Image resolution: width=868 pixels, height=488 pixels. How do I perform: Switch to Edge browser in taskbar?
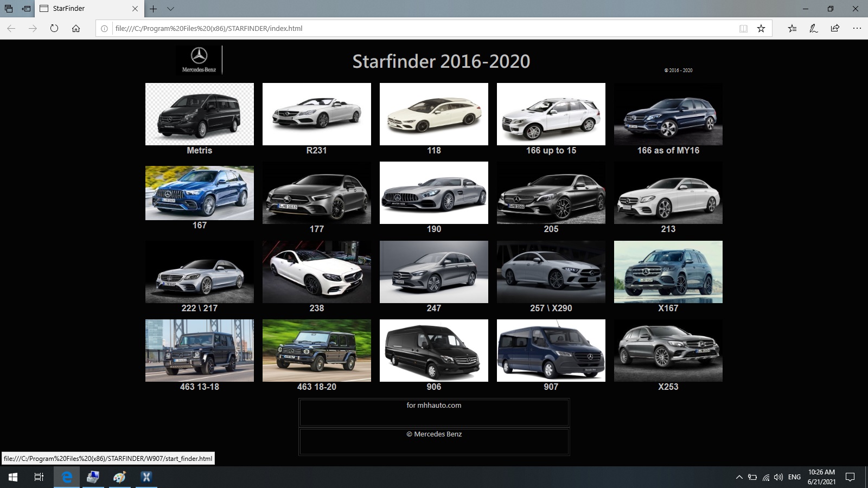[67, 477]
